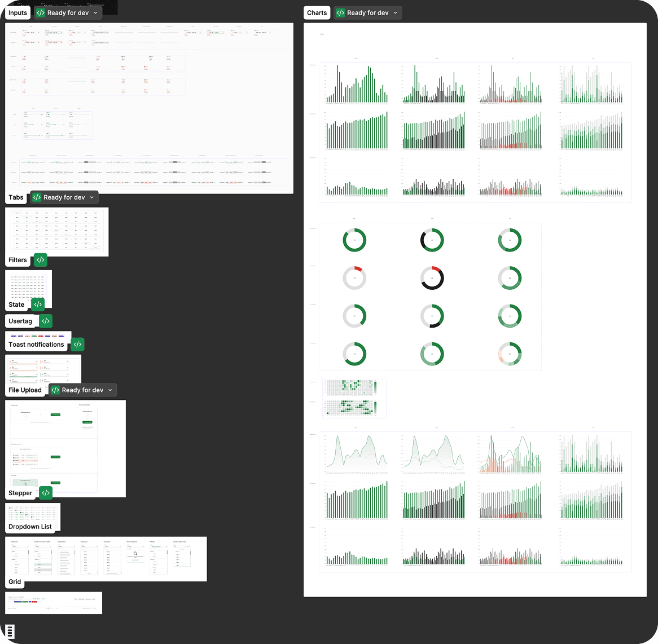Click the Tabs frame label
Viewport: 658px width, 644px height.
click(x=16, y=197)
